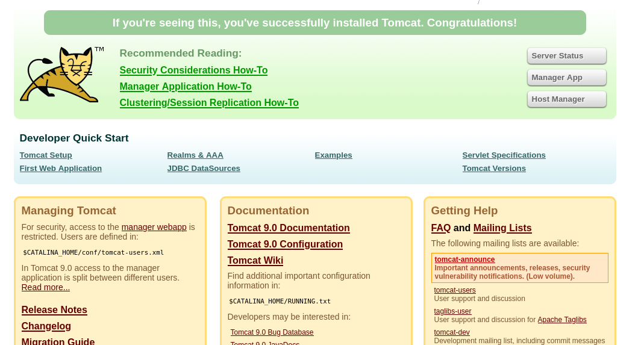The width and height of the screenshot is (644, 345).
Task: Open the Release Notes link
Action: pyautogui.click(x=54, y=310)
